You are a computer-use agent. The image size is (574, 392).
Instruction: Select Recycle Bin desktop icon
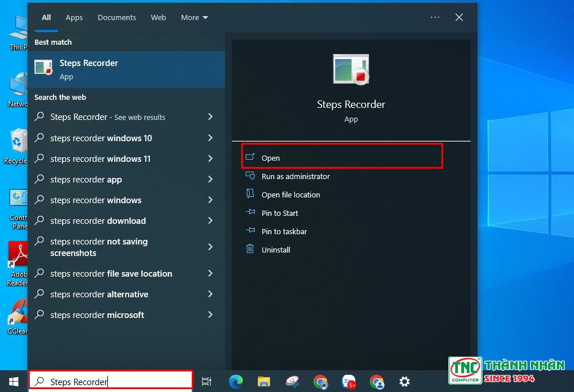(17, 146)
